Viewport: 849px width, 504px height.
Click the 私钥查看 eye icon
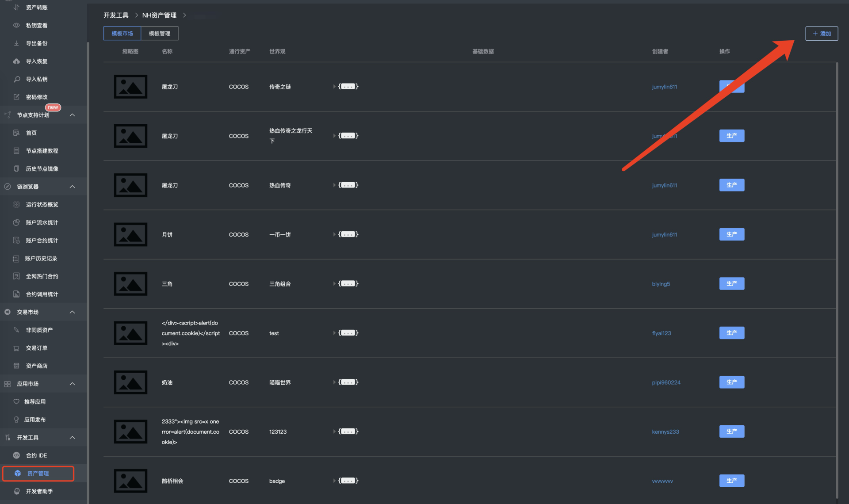[x=16, y=25]
